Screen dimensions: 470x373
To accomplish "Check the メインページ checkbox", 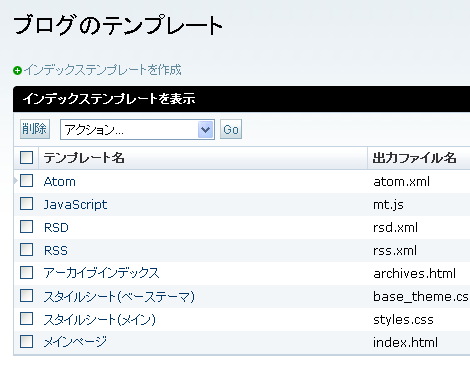I will (26, 342).
